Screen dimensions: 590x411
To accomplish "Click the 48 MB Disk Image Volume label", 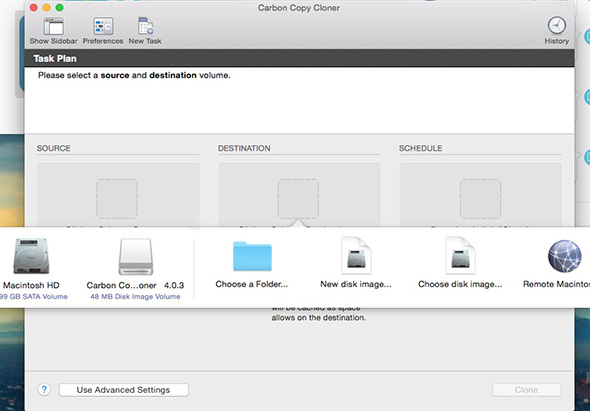I will tap(135, 297).
